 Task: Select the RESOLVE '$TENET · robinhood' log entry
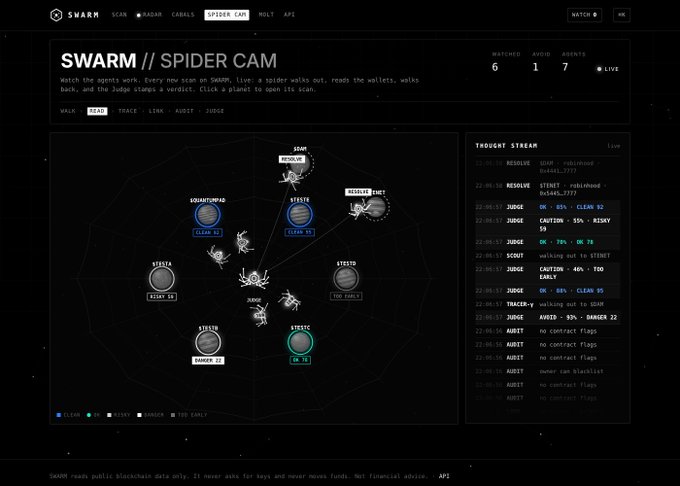[x=547, y=189]
